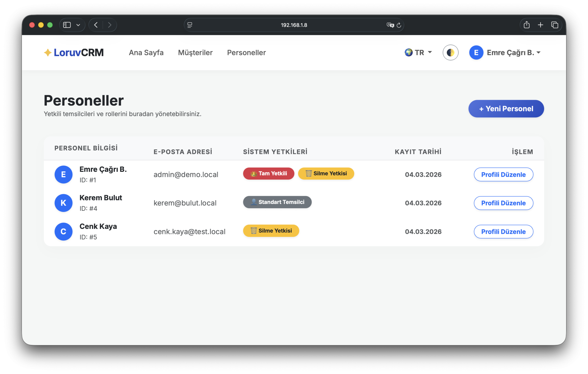Click Cenk Kaya's avatar circle
588x374 pixels.
[63, 231]
